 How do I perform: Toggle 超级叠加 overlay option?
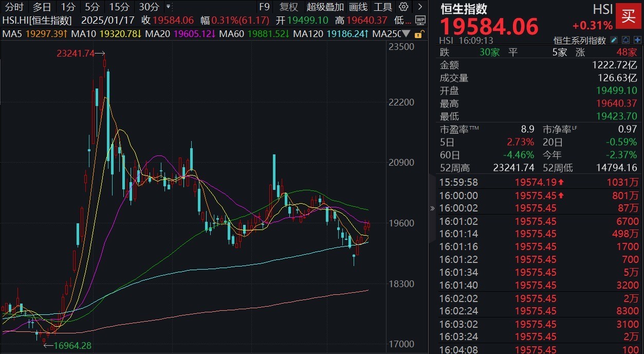[x=325, y=7]
